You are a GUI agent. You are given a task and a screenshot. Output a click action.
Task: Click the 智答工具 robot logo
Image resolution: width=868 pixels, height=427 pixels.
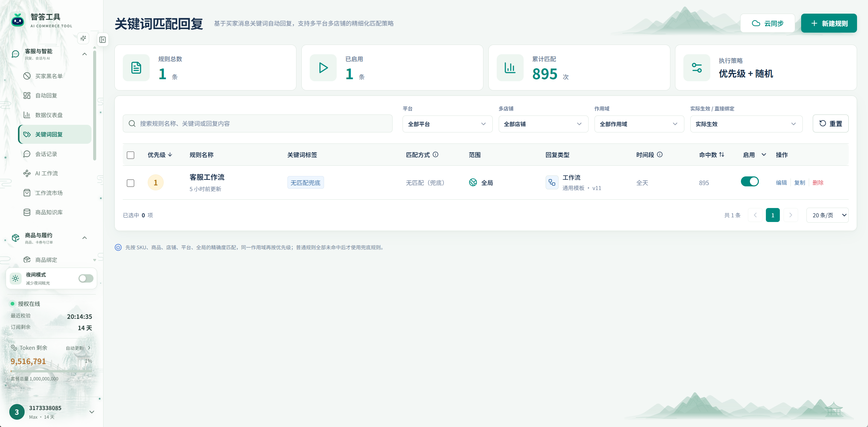pos(18,20)
